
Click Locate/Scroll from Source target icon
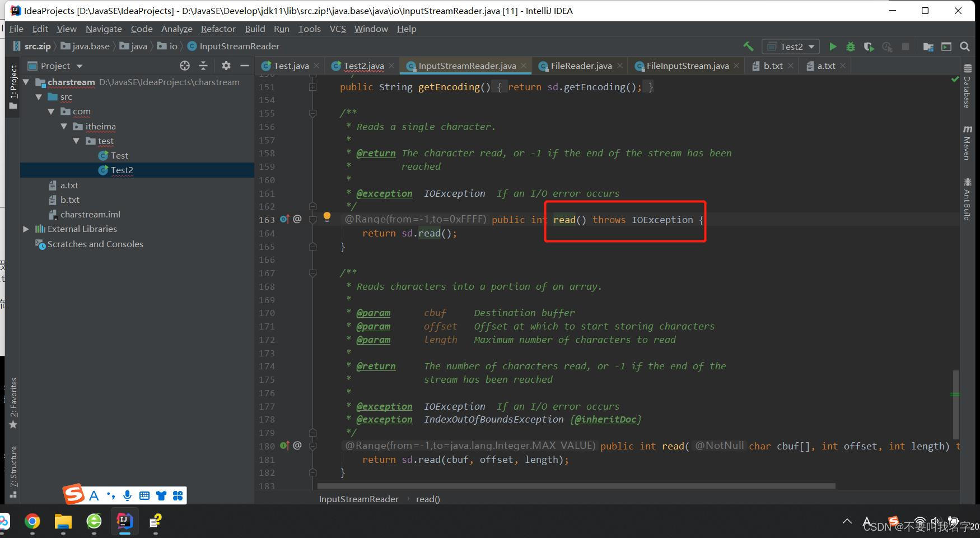(185, 66)
